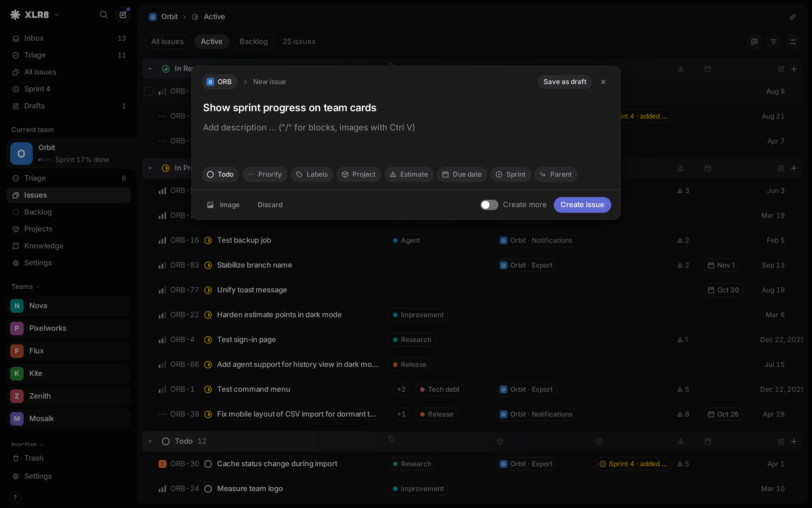
Task: Open the Priority dropdown in dialog
Action: coord(265,174)
